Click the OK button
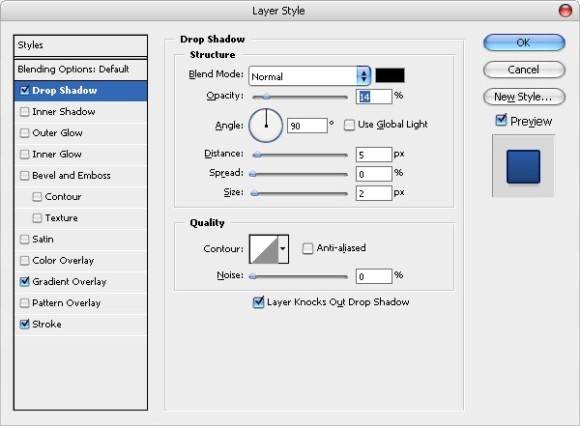 tap(524, 43)
